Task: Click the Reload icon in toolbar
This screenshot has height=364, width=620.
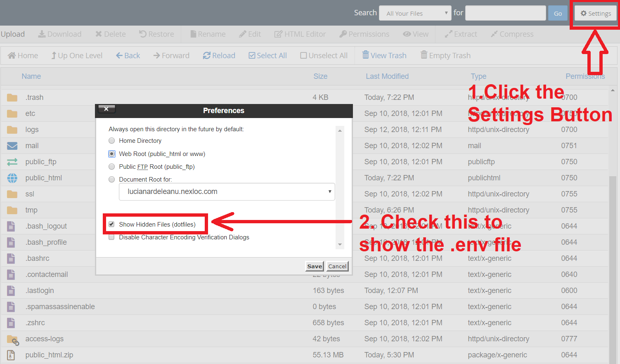Action: (x=207, y=56)
